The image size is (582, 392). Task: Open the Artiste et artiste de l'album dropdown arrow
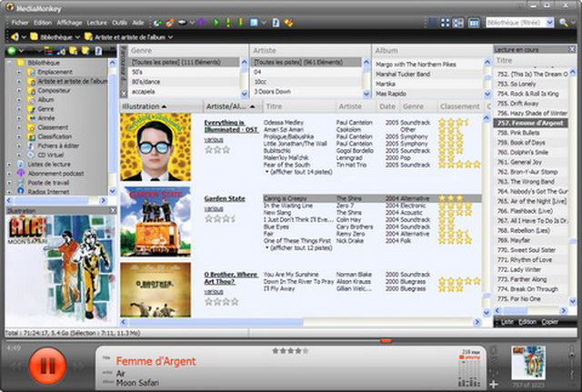[170, 37]
